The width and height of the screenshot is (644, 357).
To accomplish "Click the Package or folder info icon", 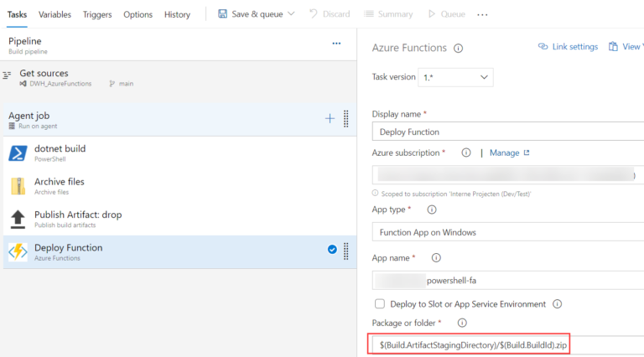I will pyautogui.click(x=462, y=323).
